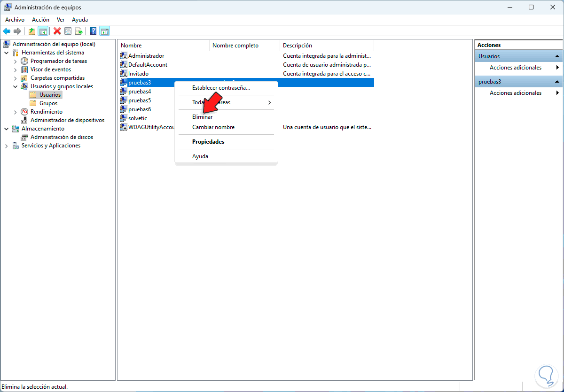Open the Archivo menu

(x=15, y=19)
